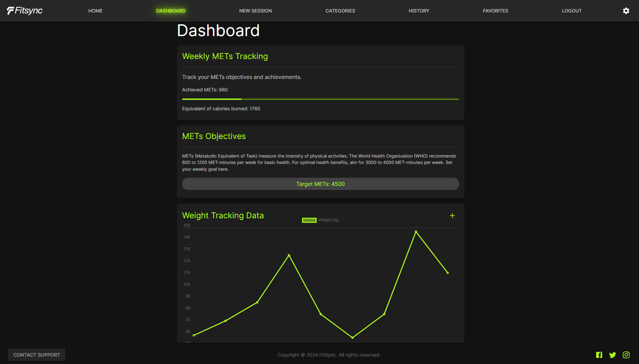The width and height of the screenshot is (639, 364).
Task: Click the 125 kg data point on chart
Action: point(289,255)
